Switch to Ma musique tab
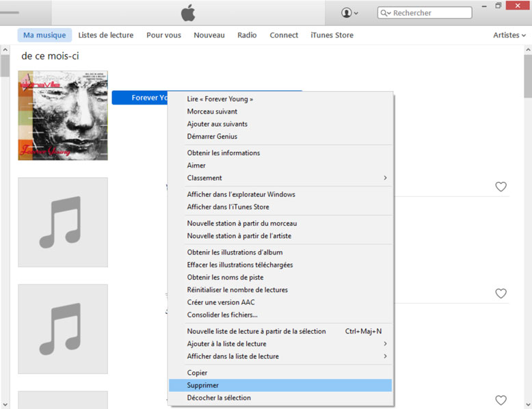 click(x=44, y=35)
